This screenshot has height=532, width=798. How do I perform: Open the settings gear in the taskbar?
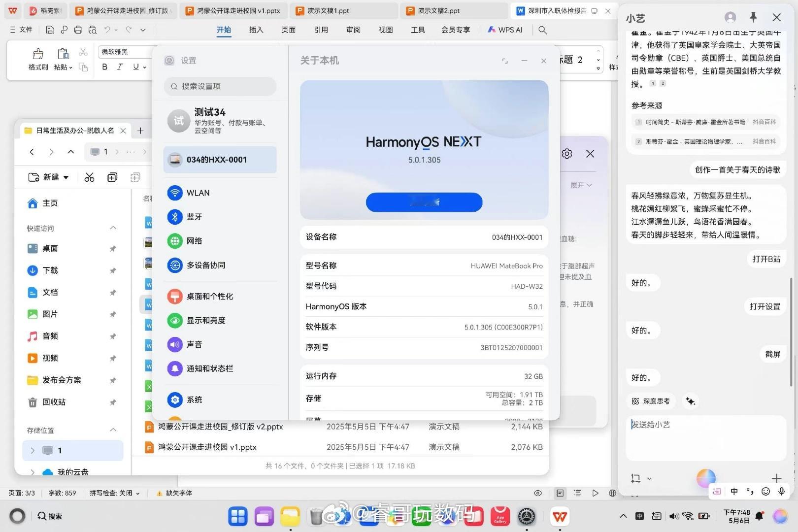pyautogui.click(x=527, y=516)
